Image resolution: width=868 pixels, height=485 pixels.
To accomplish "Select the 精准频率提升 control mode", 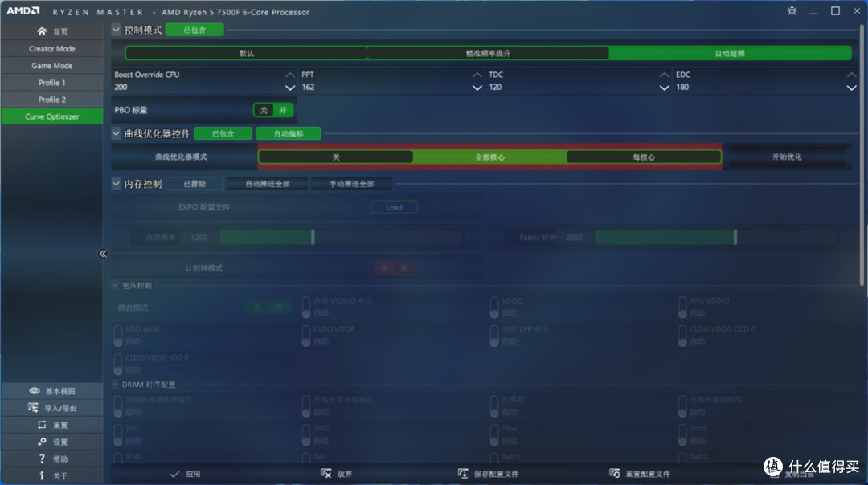I will [488, 53].
